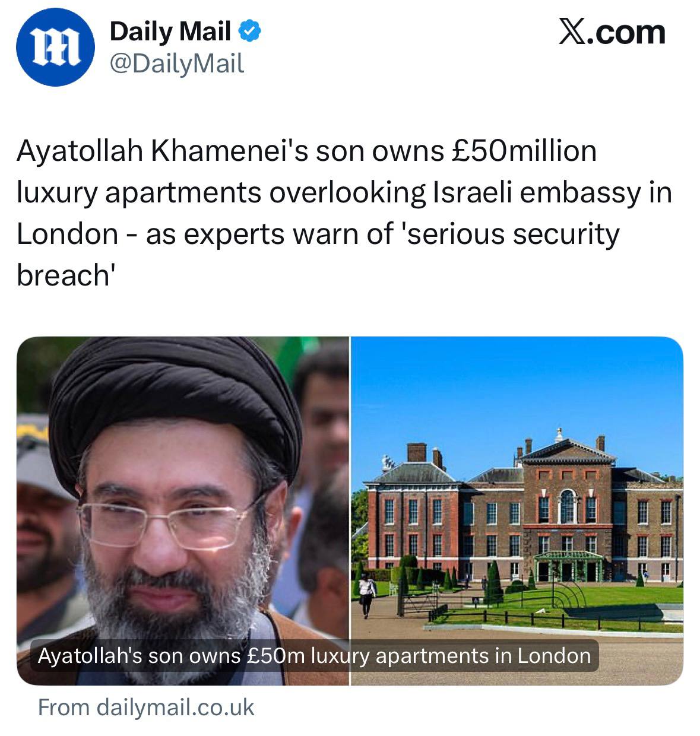Click the X.com watermark text
The height and width of the screenshot is (736, 700).
(612, 32)
